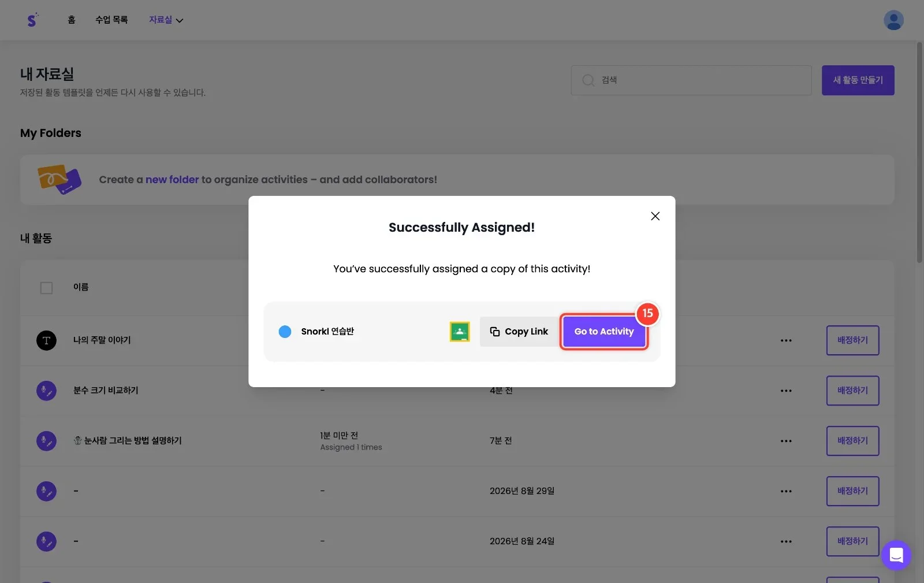Open the user profile avatar menu
The image size is (924, 583).
893,20
